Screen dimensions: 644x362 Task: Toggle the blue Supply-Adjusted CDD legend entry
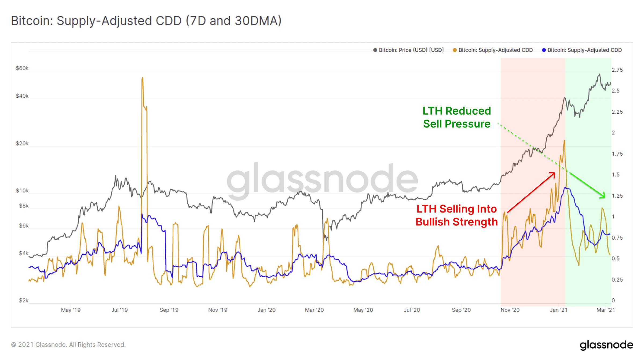click(582, 50)
